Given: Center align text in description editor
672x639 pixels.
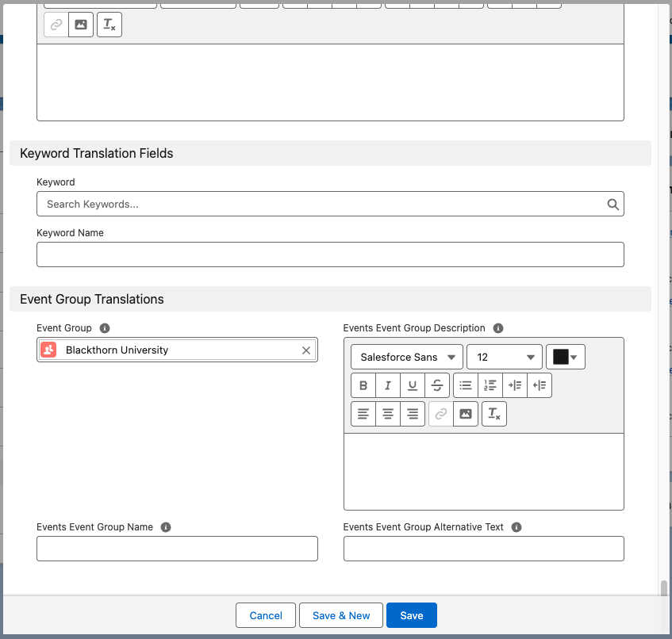Looking at the screenshot, I should [x=388, y=414].
